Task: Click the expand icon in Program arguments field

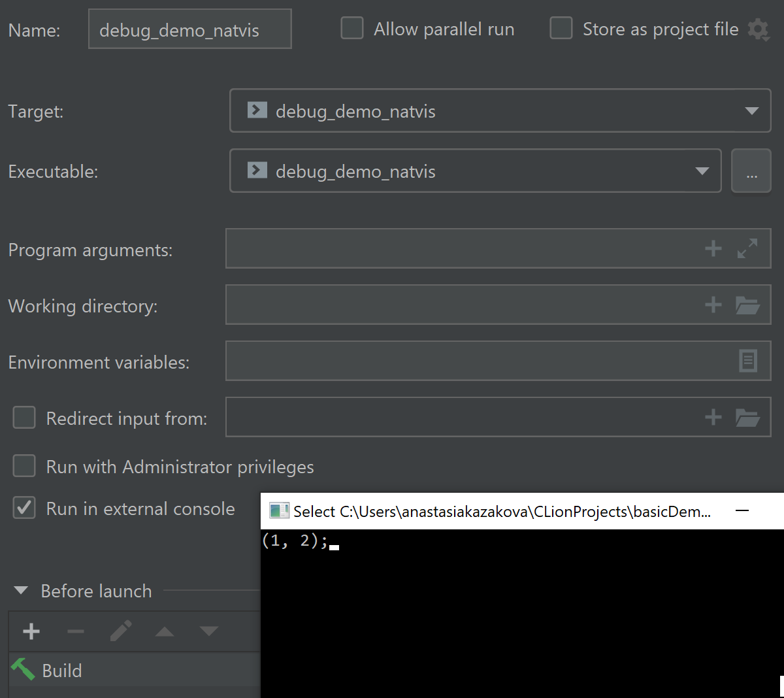Action: pos(747,248)
